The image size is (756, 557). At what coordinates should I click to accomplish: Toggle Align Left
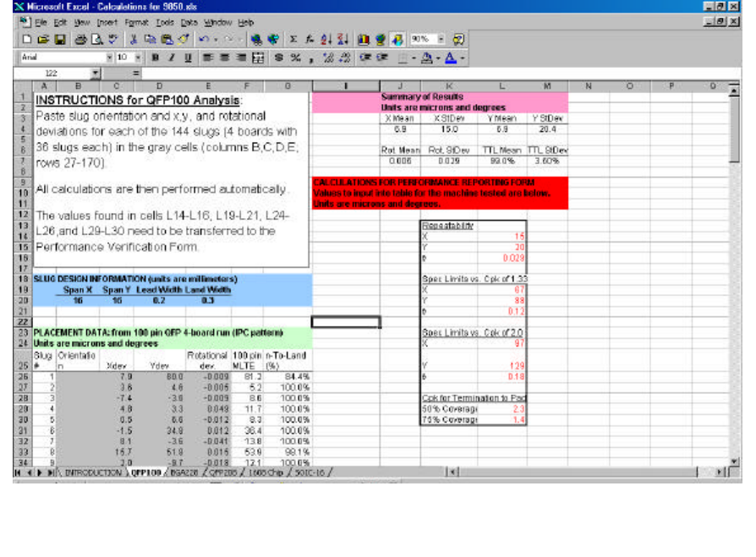208,57
